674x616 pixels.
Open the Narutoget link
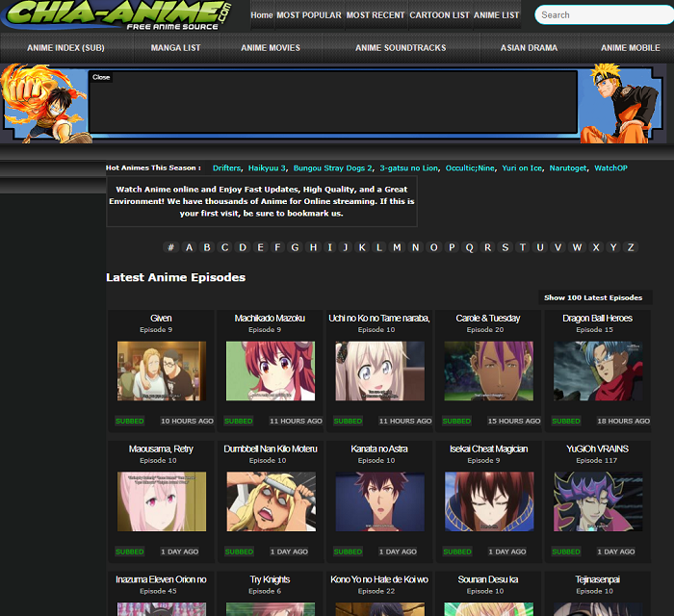coord(568,168)
